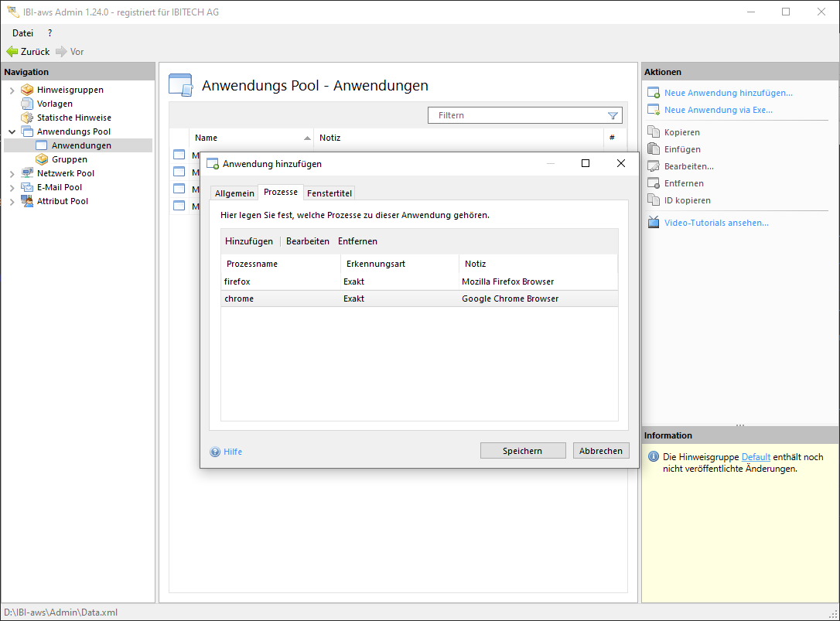Click the Video-Tutorials TV icon
Image resolution: width=840 pixels, height=621 pixels.
[x=653, y=223]
